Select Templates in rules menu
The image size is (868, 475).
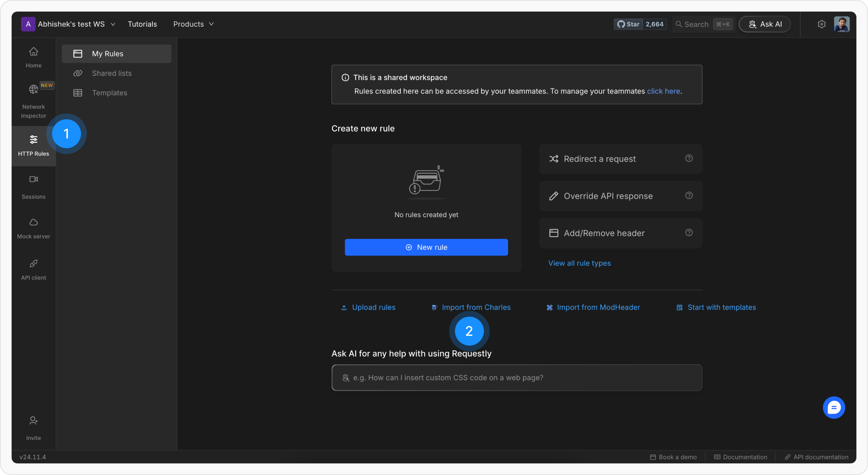(x=109, y=93)
